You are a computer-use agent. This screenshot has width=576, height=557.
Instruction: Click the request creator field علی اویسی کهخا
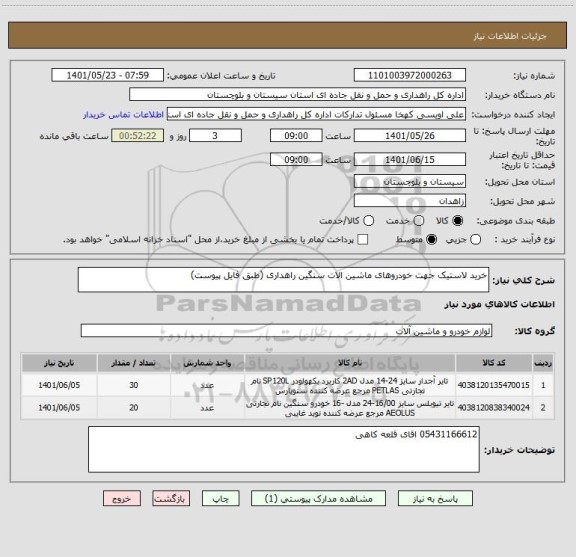pos(316,114)
